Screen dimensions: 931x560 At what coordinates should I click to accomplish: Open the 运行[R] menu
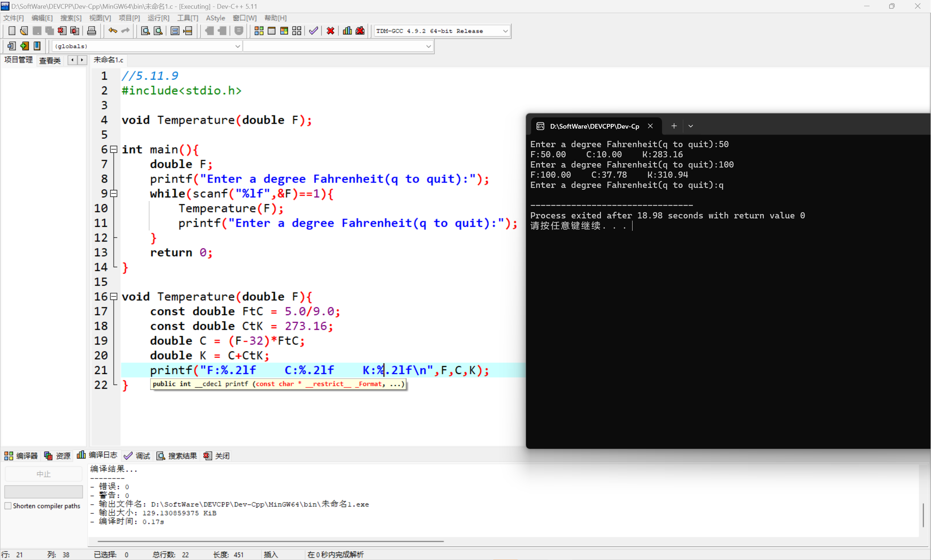click(x=158, y=18)
